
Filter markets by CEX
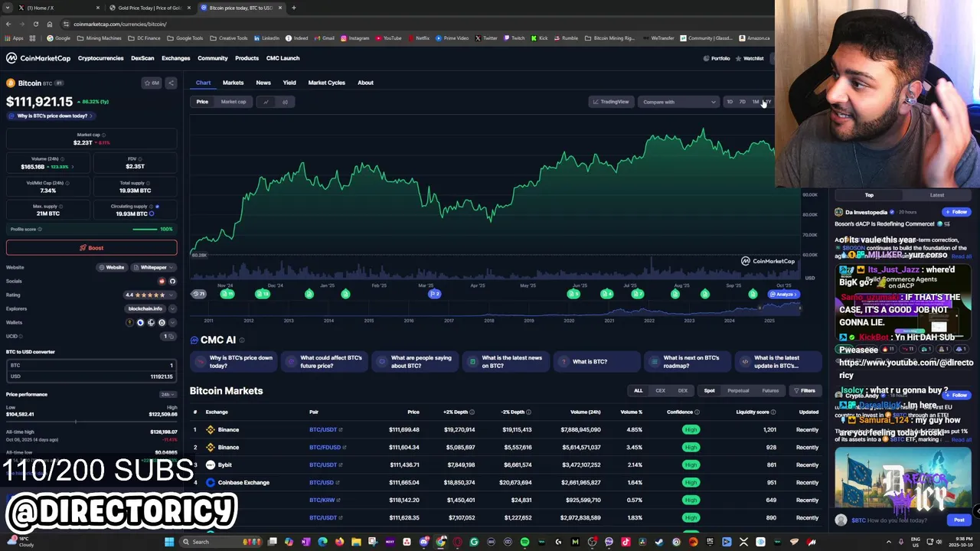pyautogui.click(x=660, y=391)
